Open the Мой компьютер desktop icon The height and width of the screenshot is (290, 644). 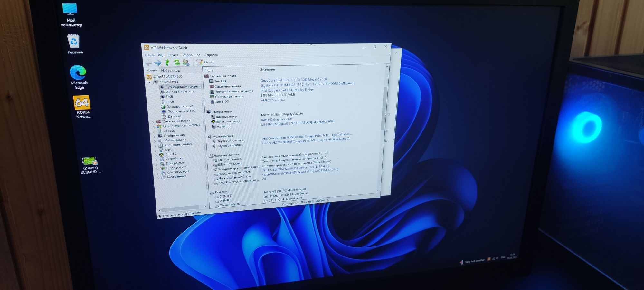click(x=71, y=15)
